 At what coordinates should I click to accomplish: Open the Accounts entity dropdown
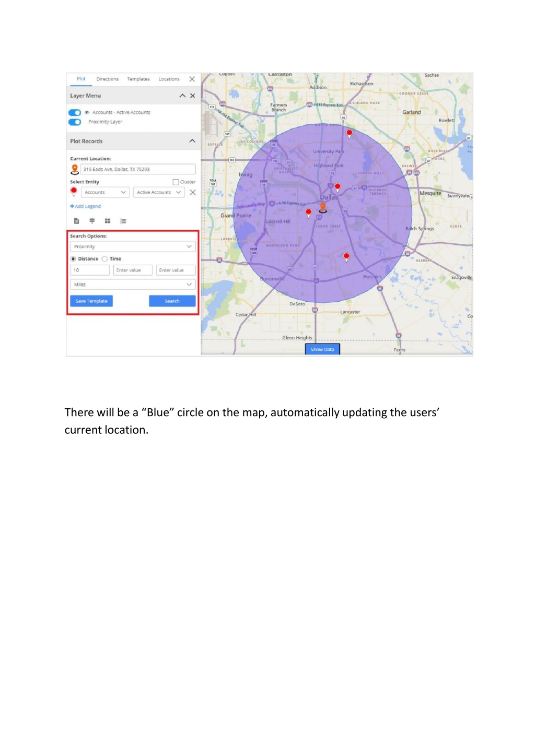pyautogui.click(x=105, y=193)
